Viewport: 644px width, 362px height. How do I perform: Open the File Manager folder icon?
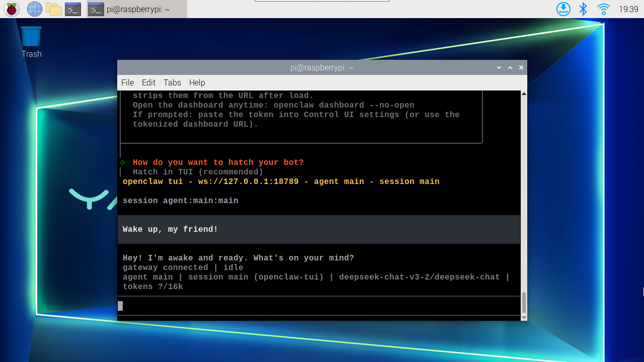coord(53,9)
